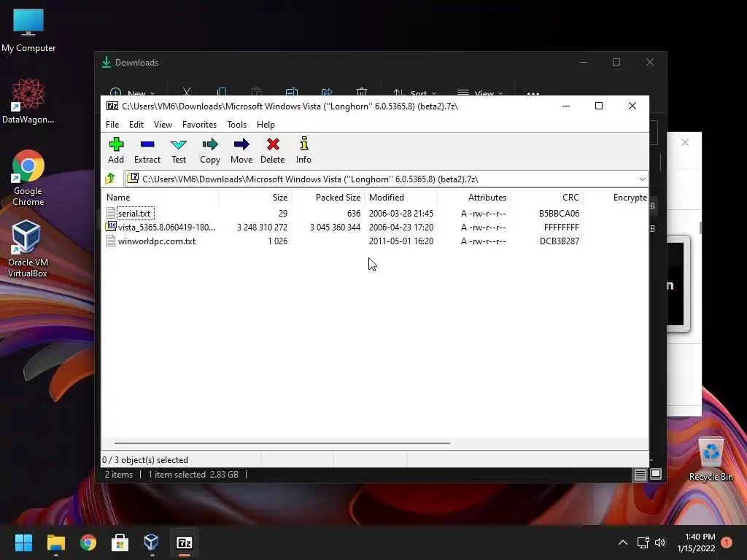The height and width of the screenshot is (560, 747).
Task: Open the Windows Start menu
Action: 23,542
